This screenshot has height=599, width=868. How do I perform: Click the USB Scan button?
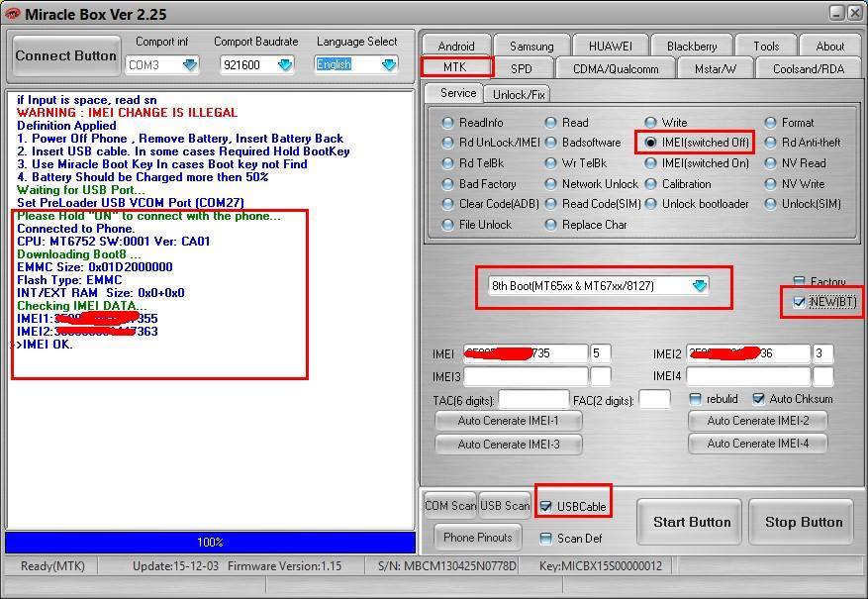tap(505, 506)
